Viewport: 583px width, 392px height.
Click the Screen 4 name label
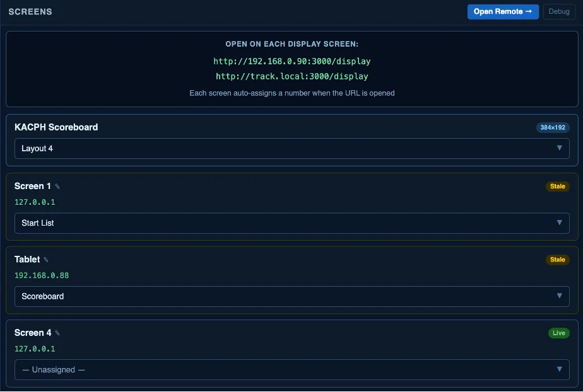click(x=33, y=333)
